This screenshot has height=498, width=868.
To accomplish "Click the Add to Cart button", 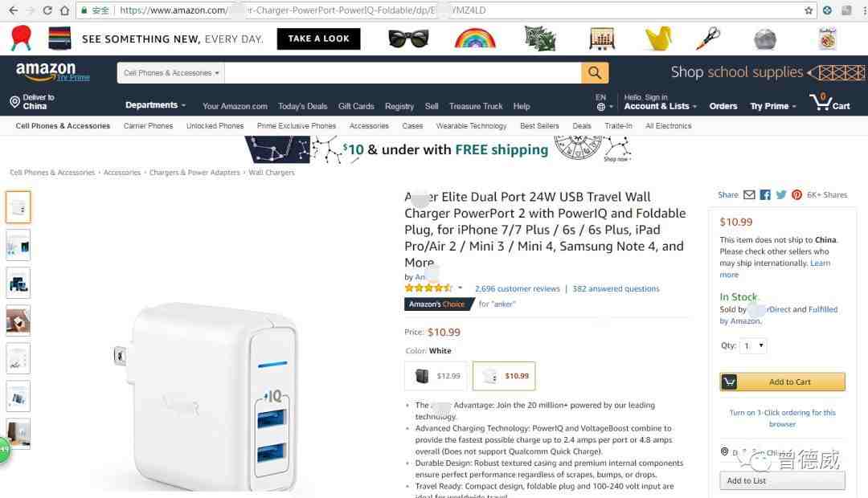I will point(782,382).
